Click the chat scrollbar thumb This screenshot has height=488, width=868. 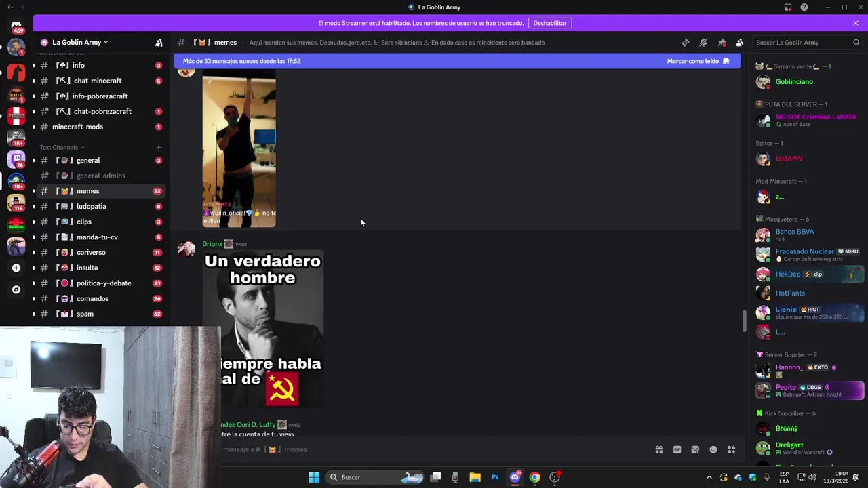click(744, 321)
